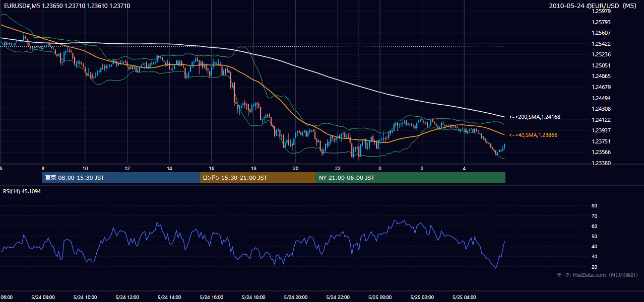644x302 pixels.
Task: Click price axis label 1.24679
Action: [601, 87]
